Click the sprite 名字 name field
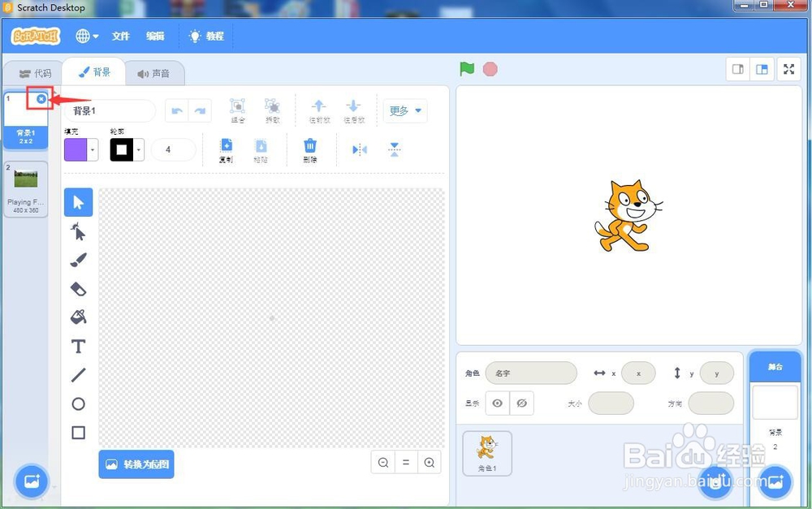812x509 pixels. (x=531, y=373)
